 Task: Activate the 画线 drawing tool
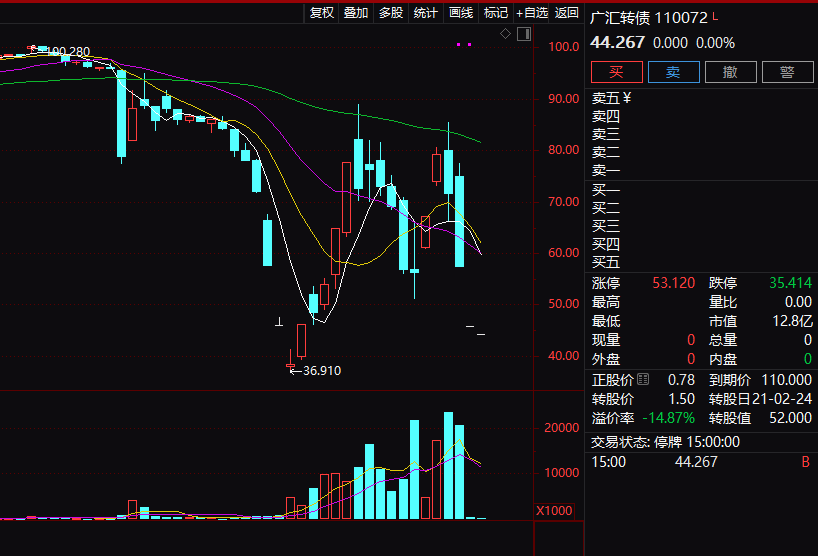click(x=461, y=13)
